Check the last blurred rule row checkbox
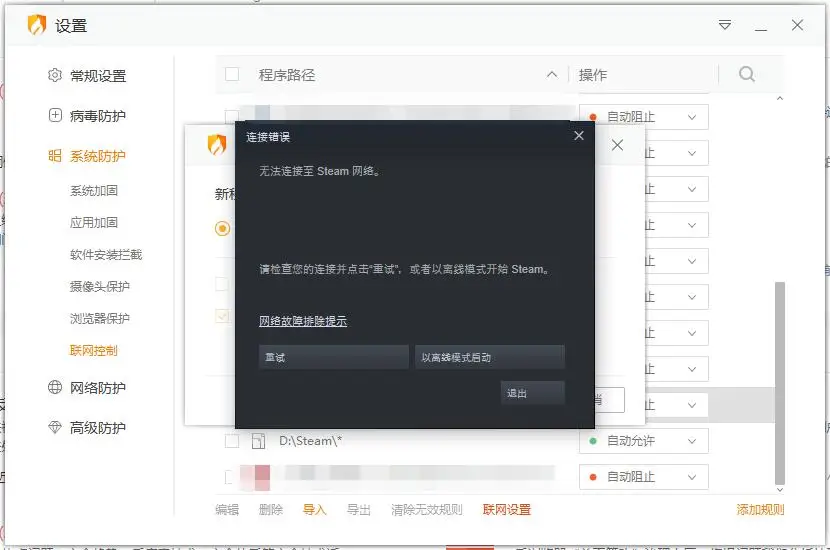830x550 pixels. pos(229,477)
